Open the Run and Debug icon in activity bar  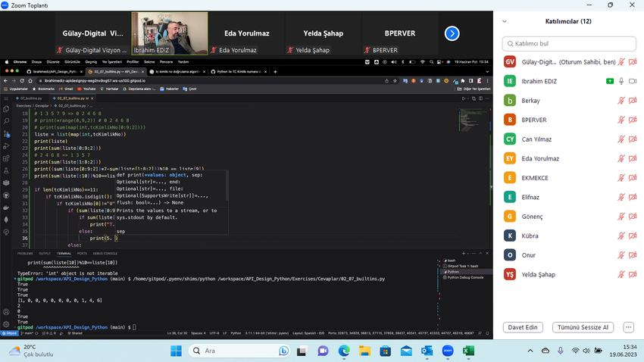[x=6, y=146]
